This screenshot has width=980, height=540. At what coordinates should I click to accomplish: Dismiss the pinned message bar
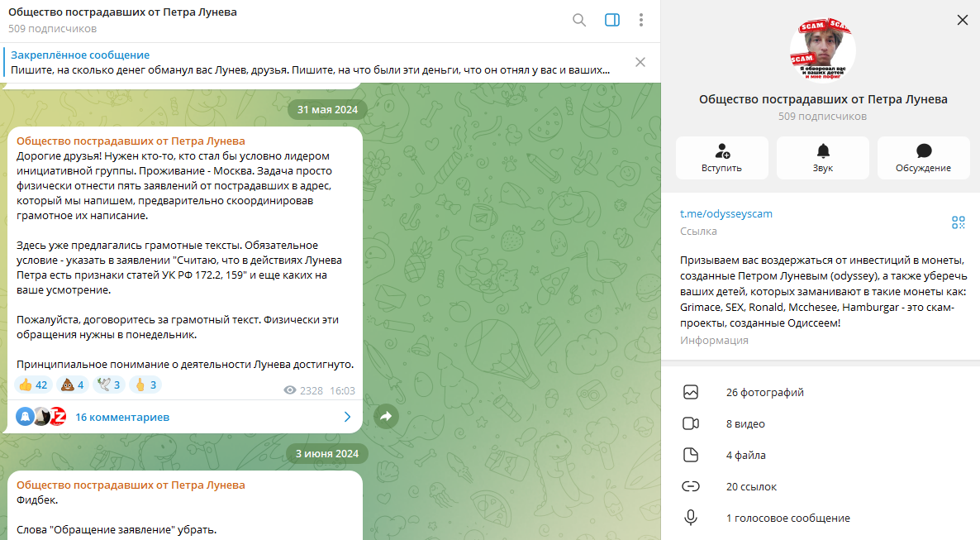(x=640, y=62)
